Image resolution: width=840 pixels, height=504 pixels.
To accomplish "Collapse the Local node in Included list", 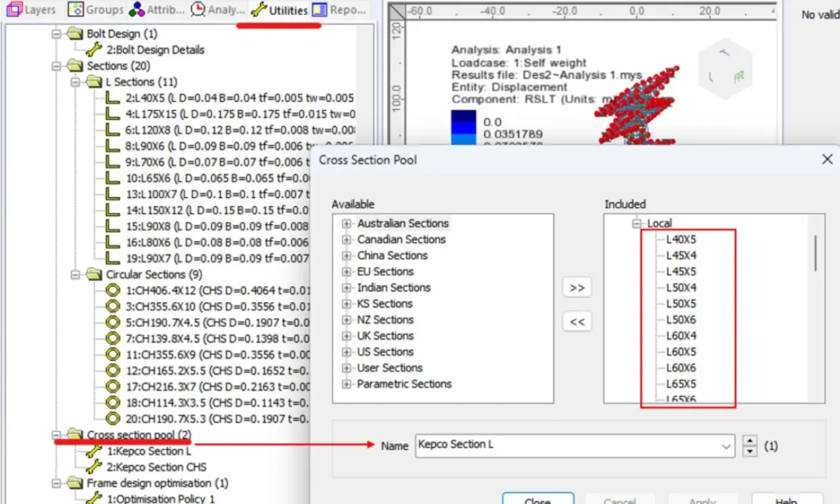I will (x=636, y=223).
